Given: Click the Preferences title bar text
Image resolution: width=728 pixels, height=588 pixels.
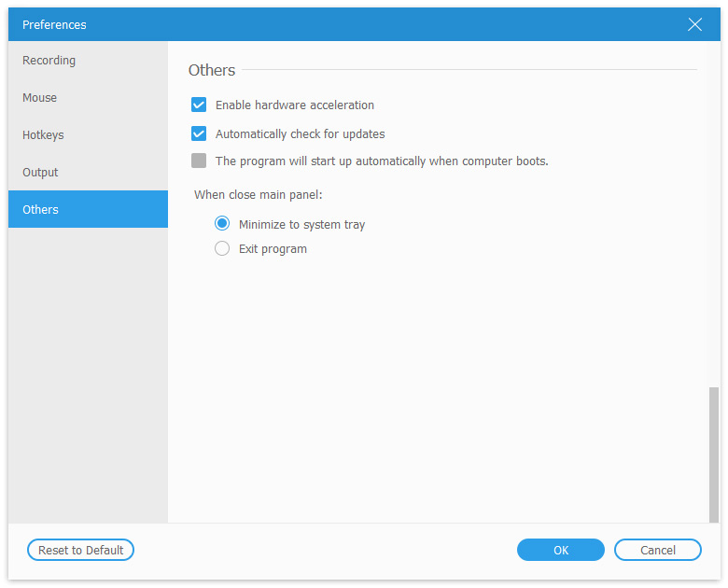Looking at the screenshot, I should coord(54,25).
